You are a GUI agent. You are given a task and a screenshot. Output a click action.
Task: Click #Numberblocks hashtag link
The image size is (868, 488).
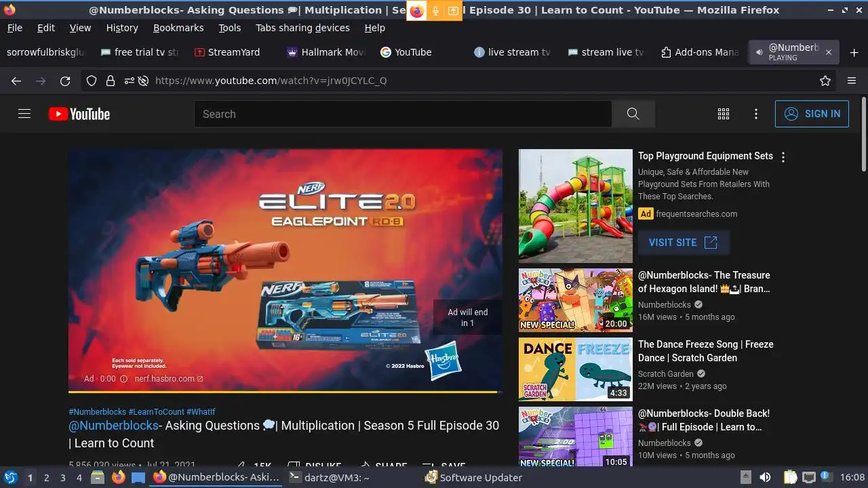(x=98, y=412)
